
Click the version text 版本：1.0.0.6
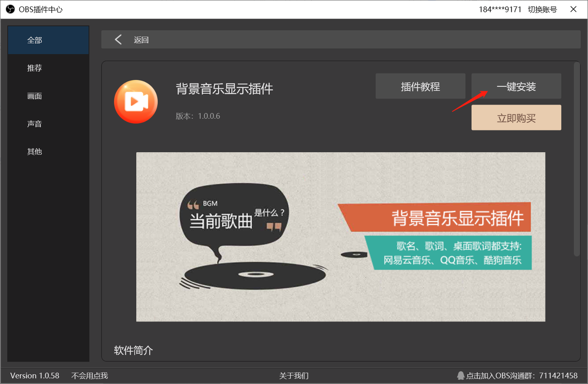pyautogui.click(x=198, y=116)
